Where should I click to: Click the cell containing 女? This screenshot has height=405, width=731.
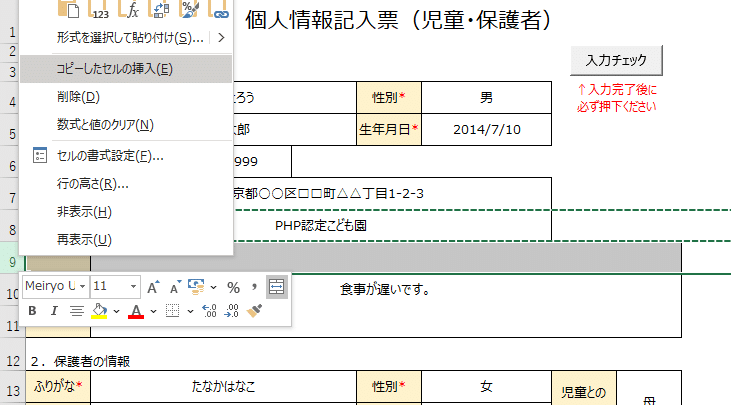(x=486, y=386)
